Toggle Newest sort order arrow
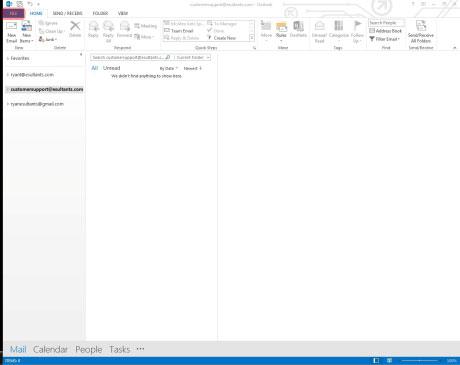The width and height of the screenshot is (460, 365). [193, 68]
